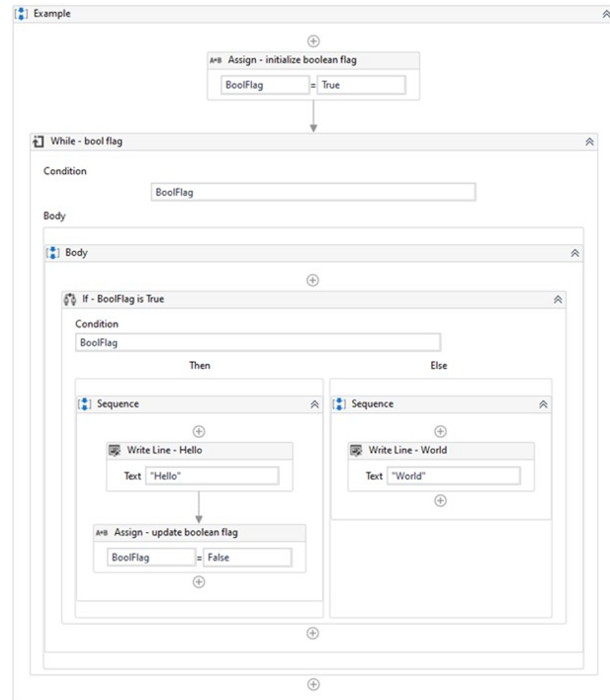Collapse the Then branch Sequence

pos(314,404)
